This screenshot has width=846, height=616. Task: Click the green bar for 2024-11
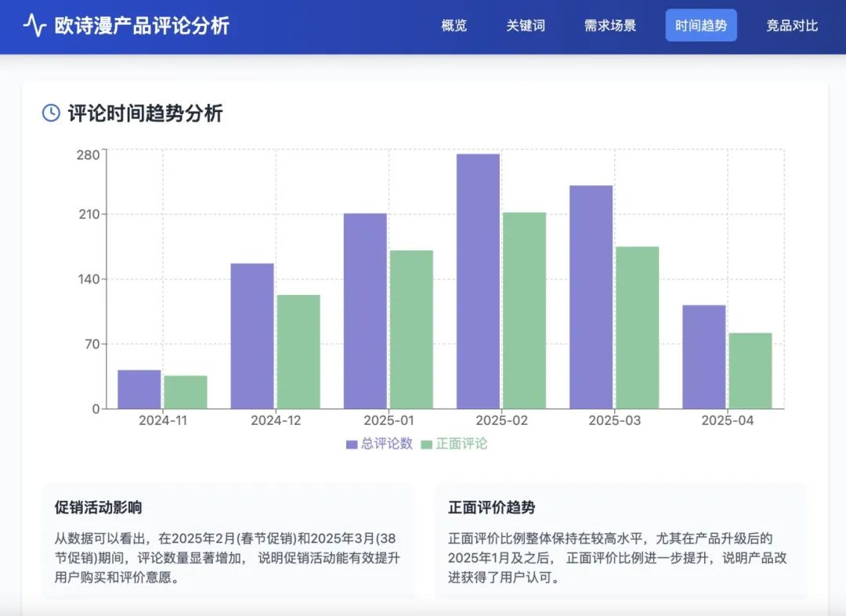pos(186,392)
